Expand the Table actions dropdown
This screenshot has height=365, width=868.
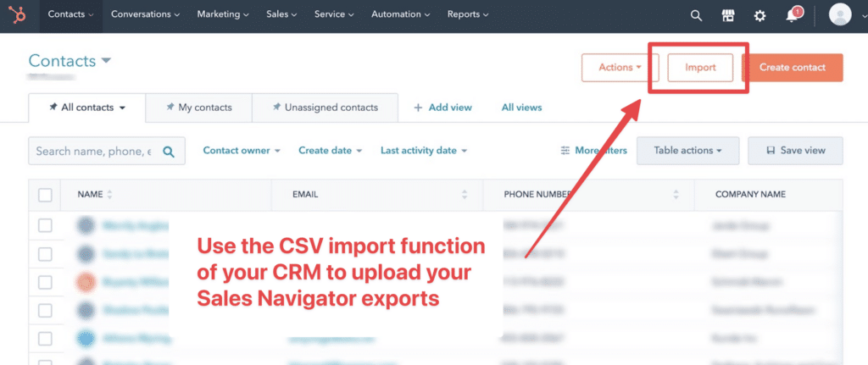(x=687, y=151)
